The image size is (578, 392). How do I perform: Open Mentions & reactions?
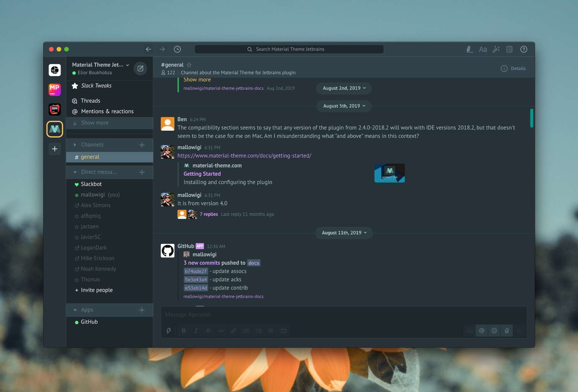(x=110, y=111)
